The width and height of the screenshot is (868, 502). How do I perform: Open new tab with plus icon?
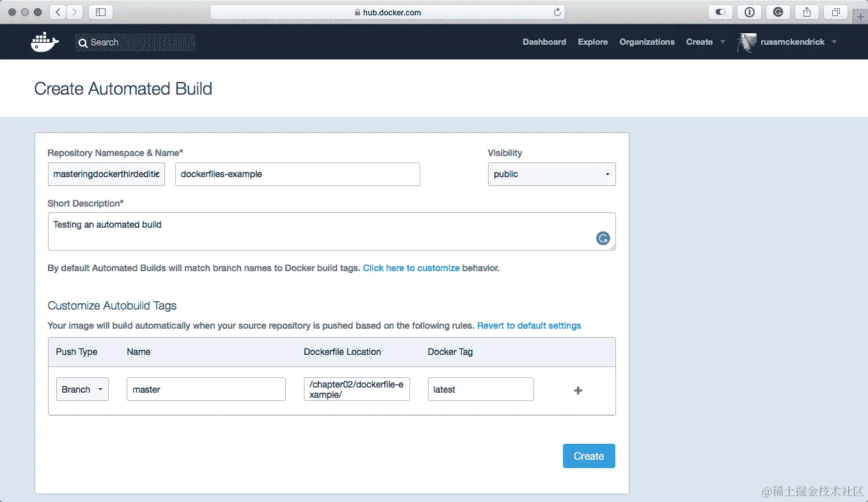(x=860, y=17)
